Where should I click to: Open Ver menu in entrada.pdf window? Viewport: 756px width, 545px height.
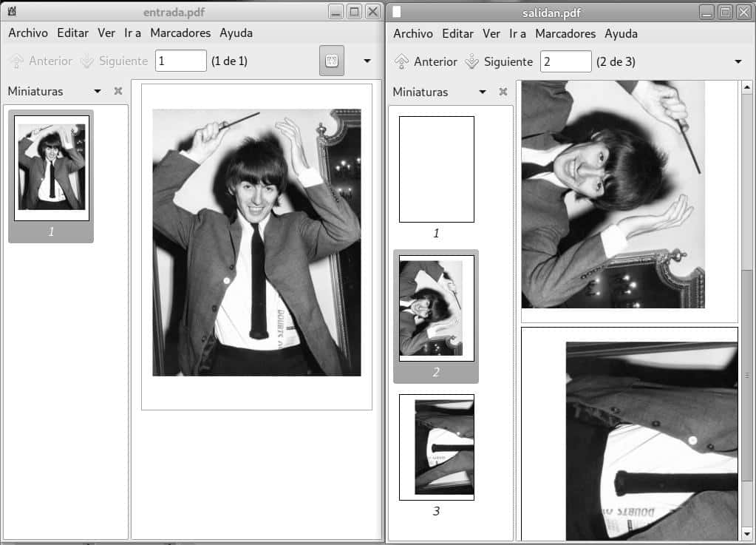[x=106, y=33]
